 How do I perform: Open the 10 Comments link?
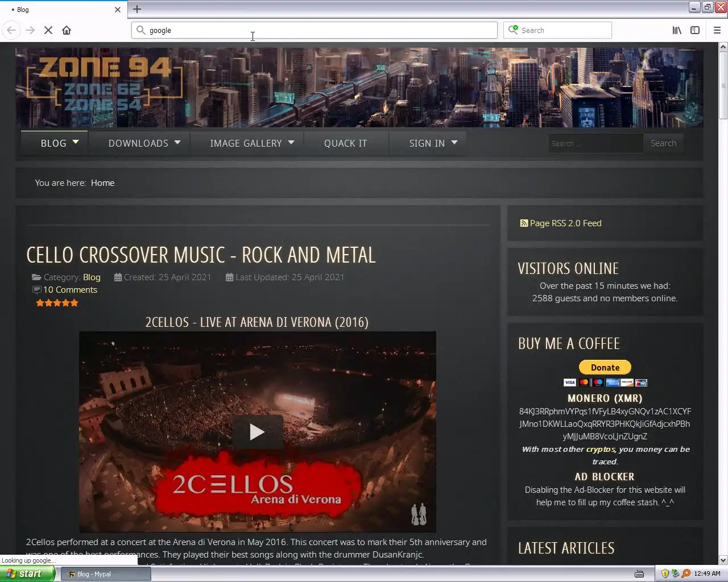tap(70, 290)
